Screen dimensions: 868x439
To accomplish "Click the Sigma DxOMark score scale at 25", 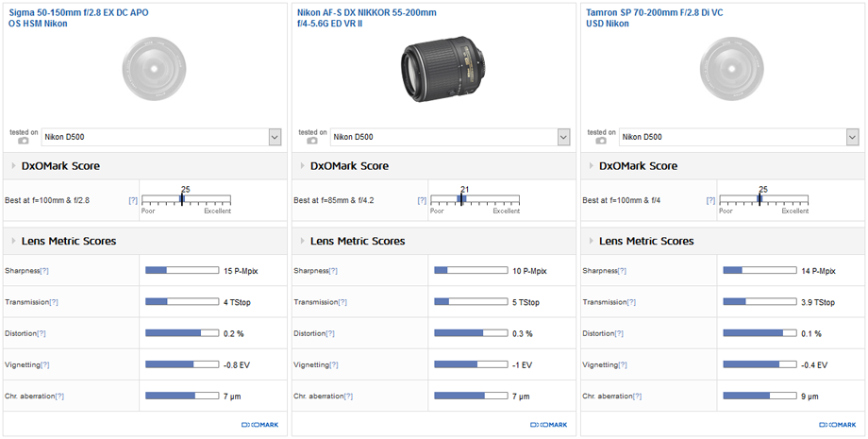I will [186, 200].
